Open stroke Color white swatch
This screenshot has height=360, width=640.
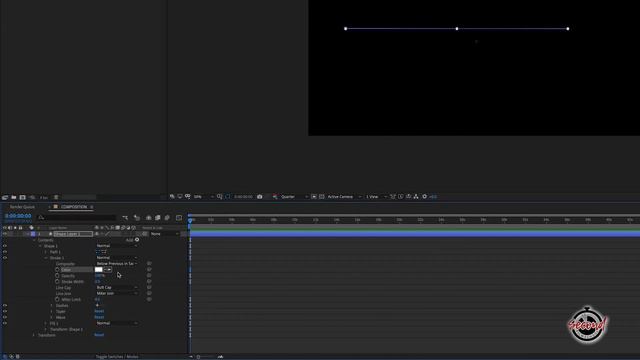[x=98, y=270]
